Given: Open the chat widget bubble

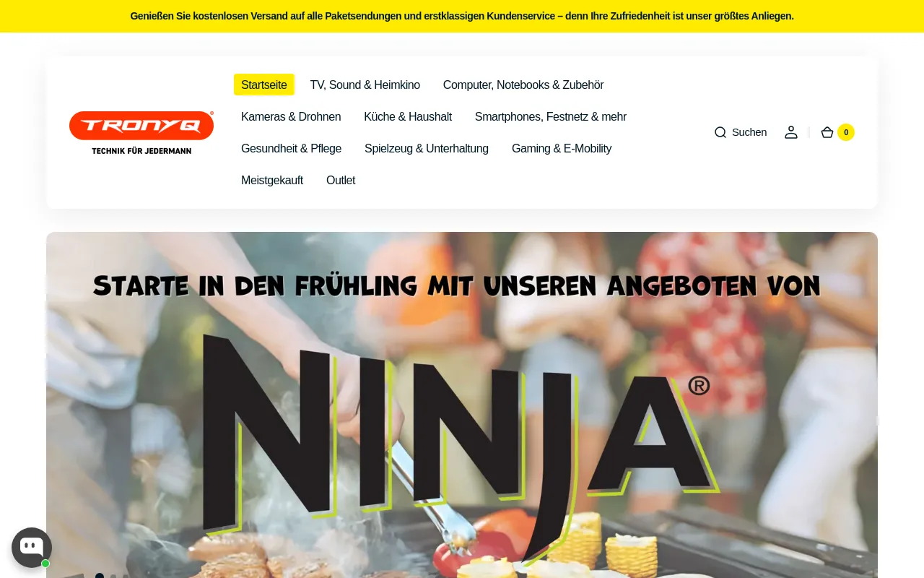Looking at the screenshot, I should (x=32, y=548).
